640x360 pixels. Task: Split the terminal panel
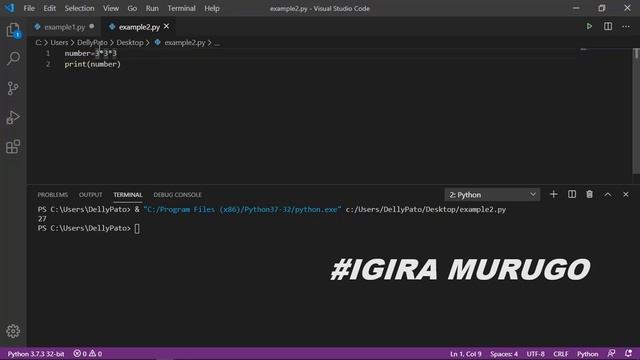tap(572, 194)
